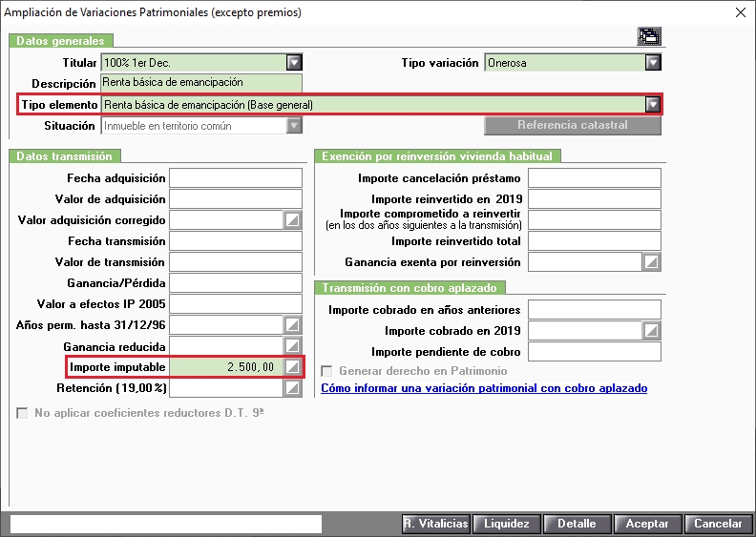Click the calculator icon next to Retención (19,00%)
The image size is (756, 537).
click(x=293, y=387)
